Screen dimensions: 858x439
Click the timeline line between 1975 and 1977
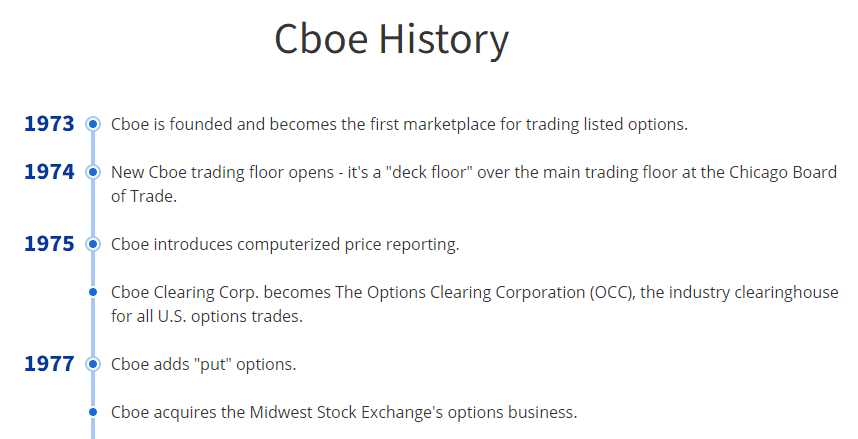(93, 328)
